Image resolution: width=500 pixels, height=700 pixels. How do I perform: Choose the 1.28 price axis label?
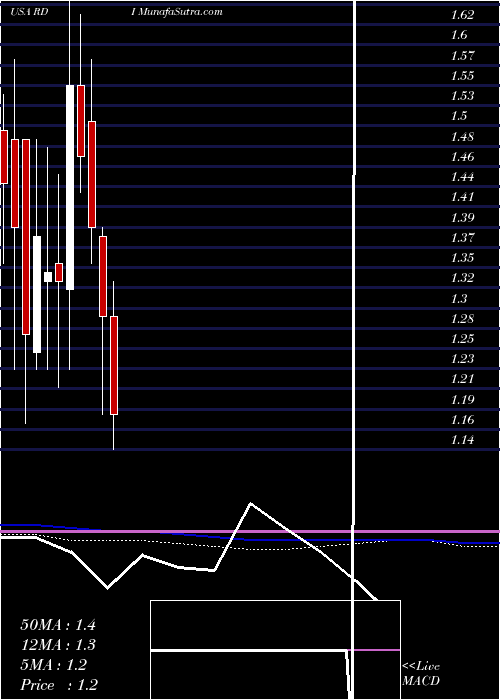coord(462,319)
